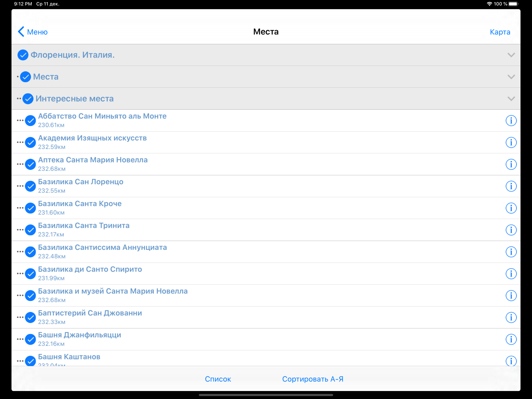Uncheck Интересные места category
532x399 pixels.
coord(28,99)
